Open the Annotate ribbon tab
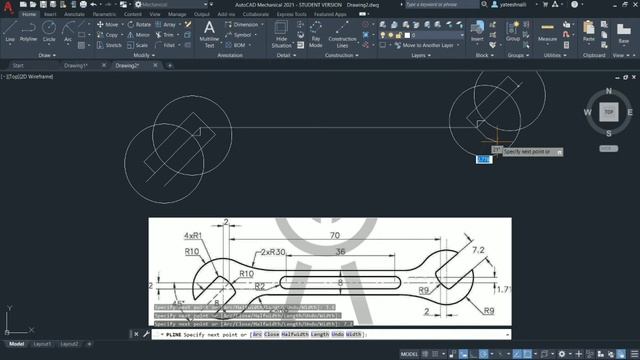The image size is (640, 360). (74, 14)
